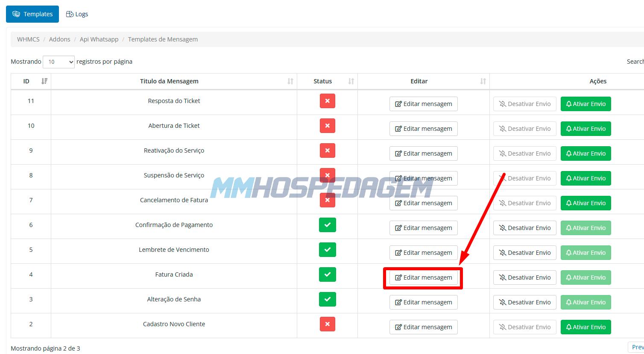Click green check status for Confirmação de Pagamento
644x354 pixels.
pos(327,225)
